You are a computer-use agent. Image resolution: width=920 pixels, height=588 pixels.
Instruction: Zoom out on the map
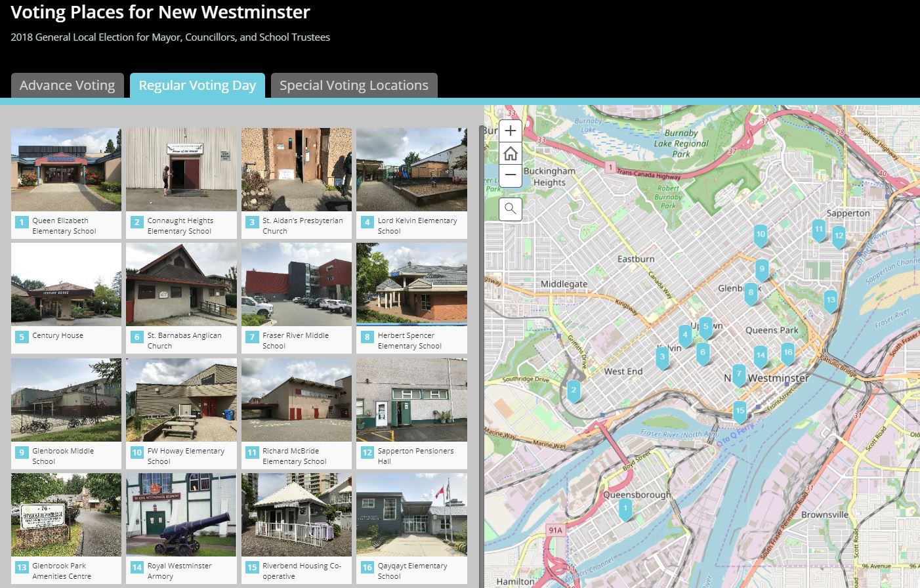pos(510,175)
